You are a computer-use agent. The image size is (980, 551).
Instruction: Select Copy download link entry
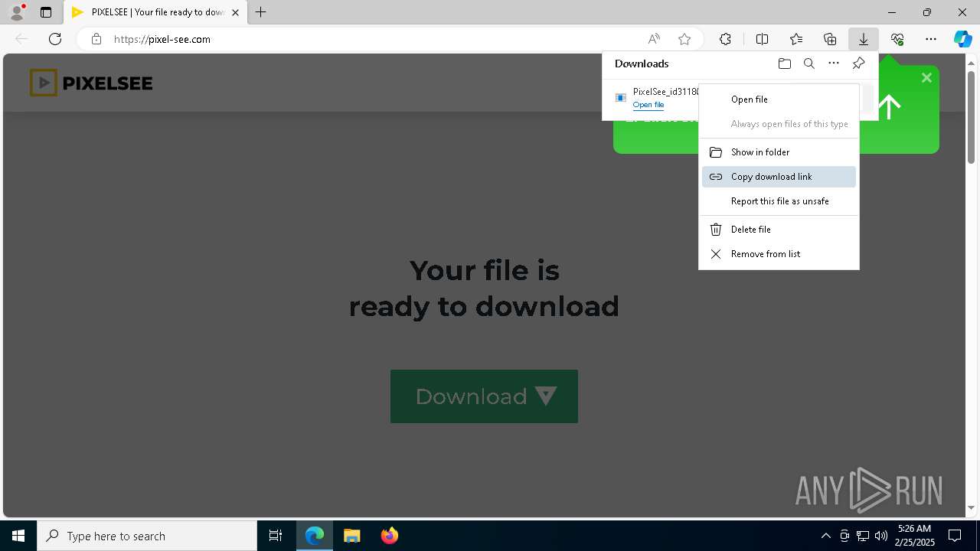click(x=779, y=177)
